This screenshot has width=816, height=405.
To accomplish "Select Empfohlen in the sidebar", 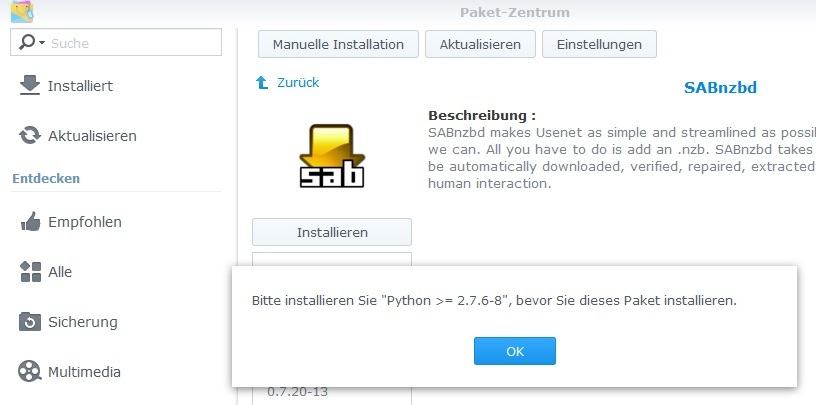I will pos(85,222).
